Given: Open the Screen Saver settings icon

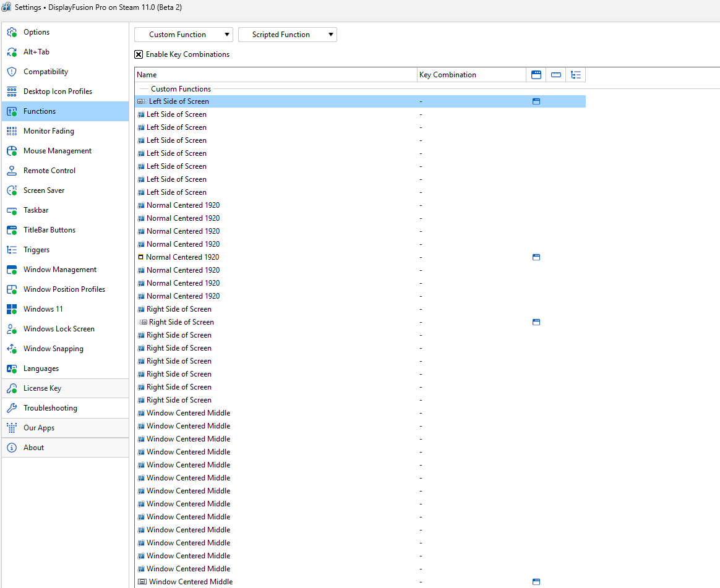Looking at the screenshot, I should pyautogui.click(x=12, y=190).
